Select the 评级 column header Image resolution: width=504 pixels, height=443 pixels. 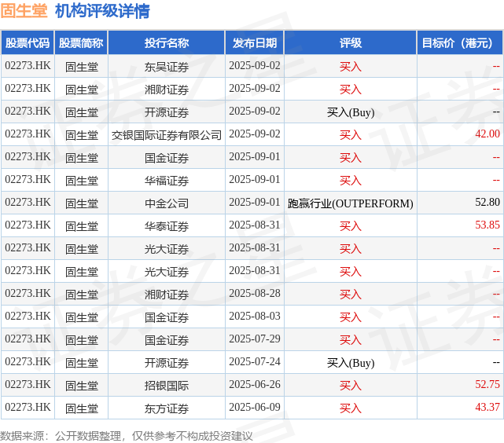(351, 42)
